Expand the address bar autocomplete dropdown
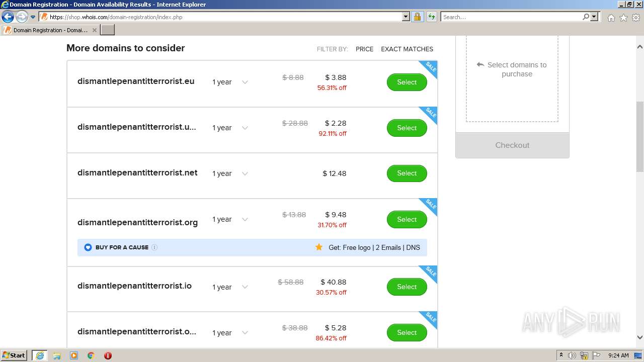The height and width of the screenshot is (362, 644). click(406, 17)
